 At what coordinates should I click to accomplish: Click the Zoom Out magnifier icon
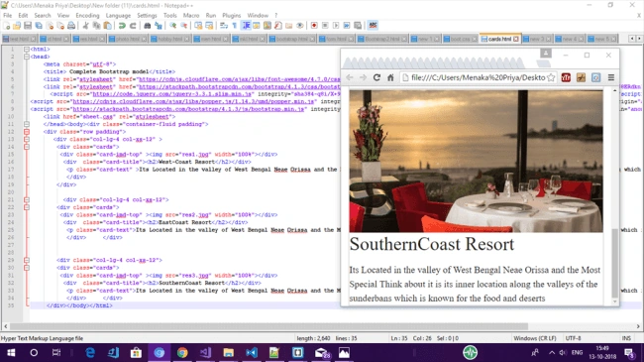[183, 26]
